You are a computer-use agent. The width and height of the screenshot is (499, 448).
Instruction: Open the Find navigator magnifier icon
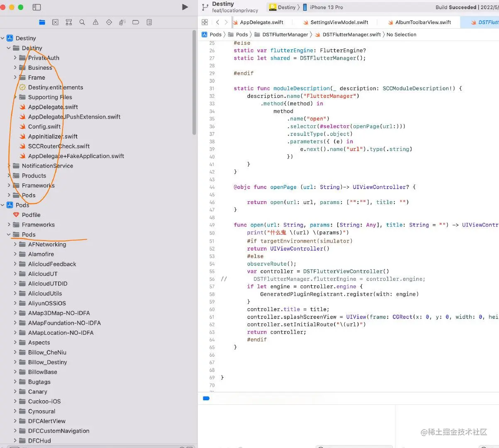[82, 22]
